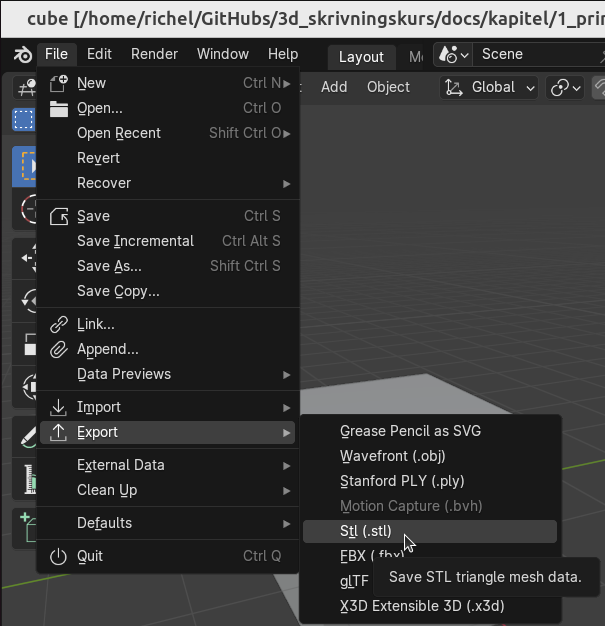Choose New from File menu
This screenshot has height=626, width=605.
pos(168,83)
